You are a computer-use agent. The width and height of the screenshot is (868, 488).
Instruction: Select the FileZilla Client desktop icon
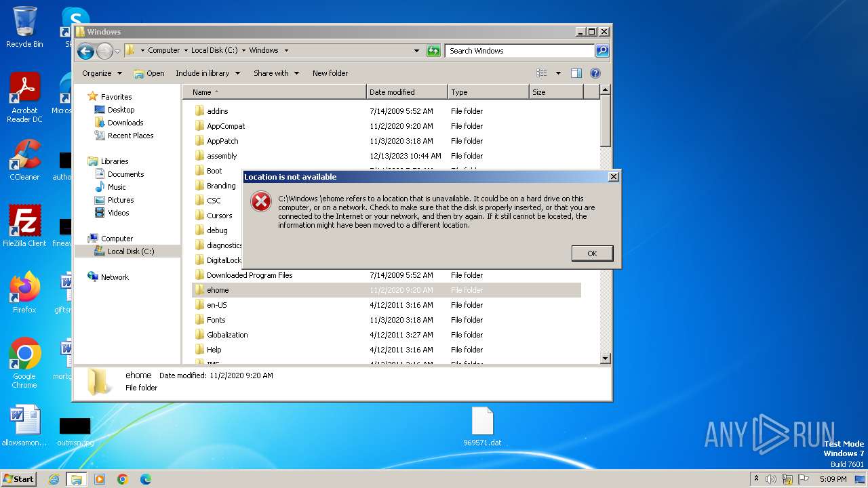tap(24, 226)
